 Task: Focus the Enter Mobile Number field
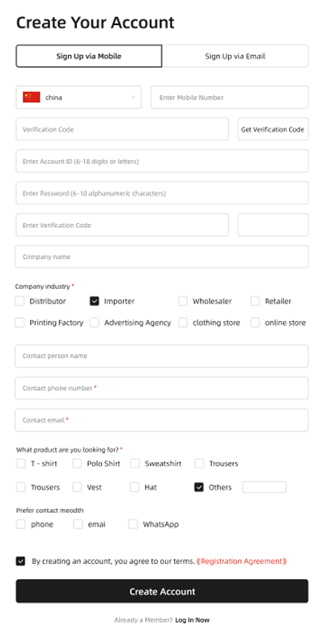[230, 97]
